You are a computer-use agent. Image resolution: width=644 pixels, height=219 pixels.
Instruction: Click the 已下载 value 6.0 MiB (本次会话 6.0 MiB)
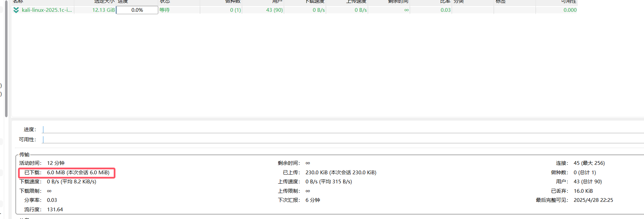pyautogui.click(x=78, y=173)
